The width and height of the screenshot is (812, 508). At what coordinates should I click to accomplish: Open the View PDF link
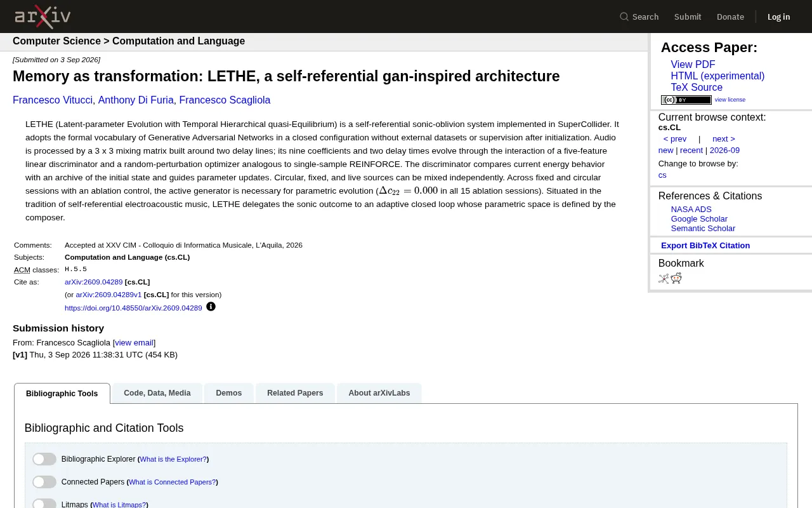point(693,65)
